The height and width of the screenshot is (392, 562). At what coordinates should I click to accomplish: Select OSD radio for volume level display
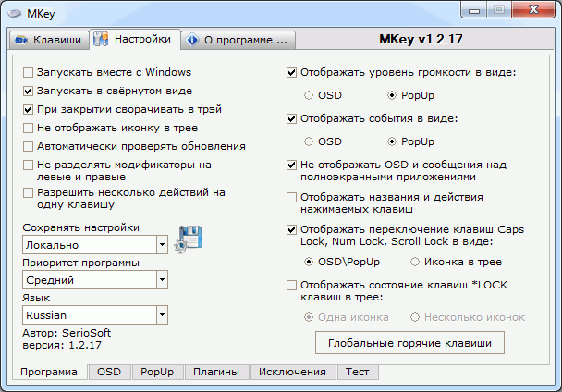[309, 95]
